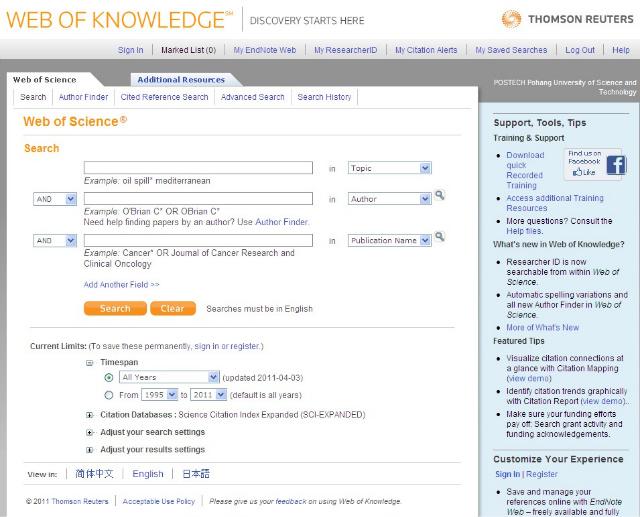This screenshot has width=640, height=517.
Task: Open the Cited Reference Search tab
Action: (x=164, y=97)
